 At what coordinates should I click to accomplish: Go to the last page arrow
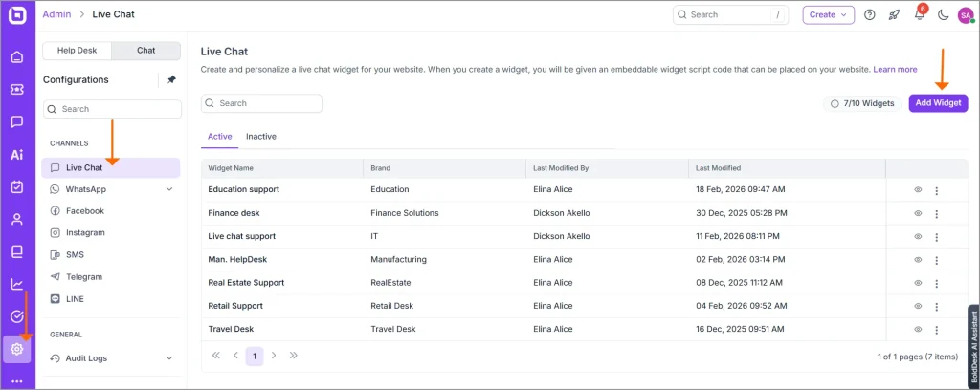[293, 356]
